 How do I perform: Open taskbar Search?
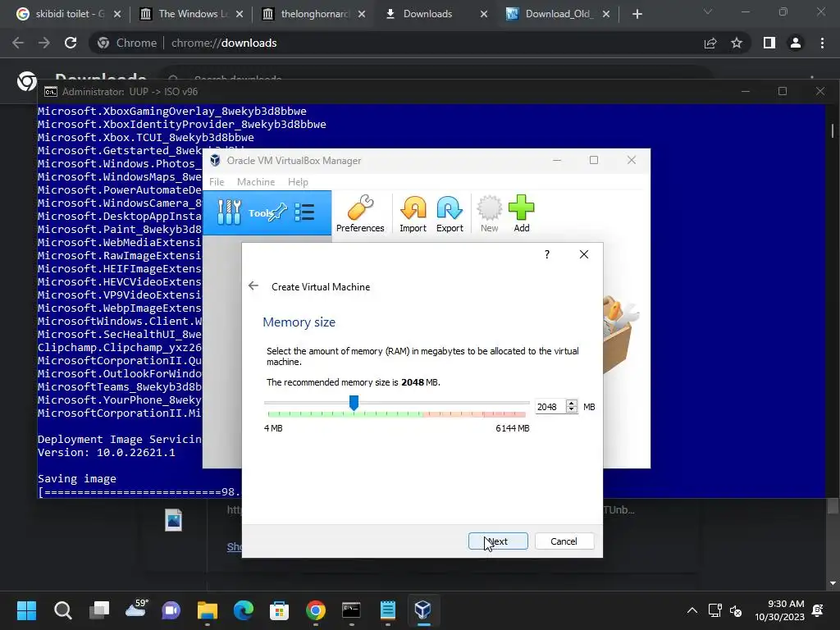pos(62,610)
